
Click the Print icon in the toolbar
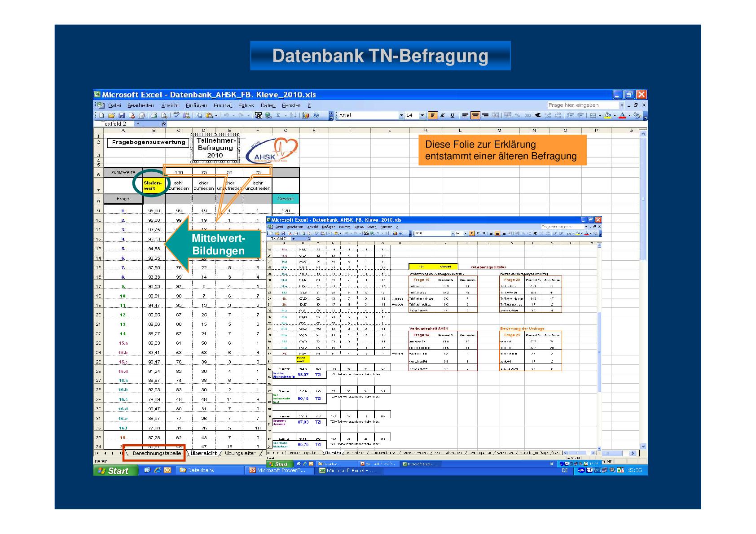(154, 116)
